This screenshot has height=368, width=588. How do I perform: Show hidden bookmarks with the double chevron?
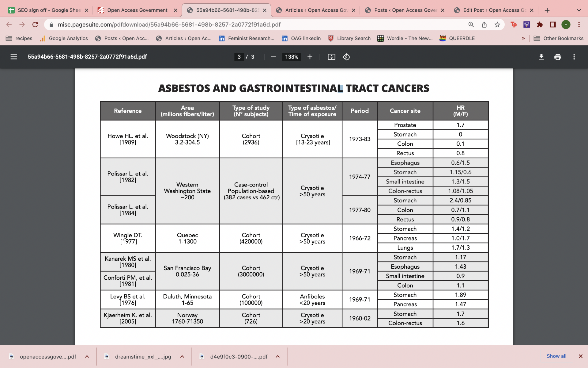pos(523,38)
